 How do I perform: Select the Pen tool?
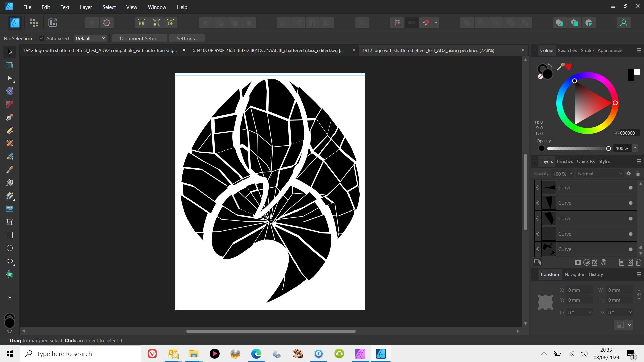[x=9, y=117]
